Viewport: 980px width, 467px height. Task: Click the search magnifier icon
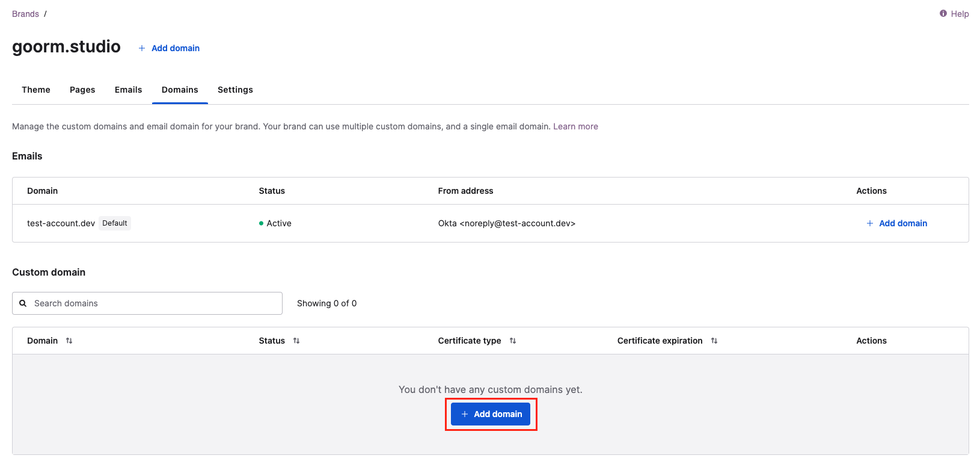(23, 303)
